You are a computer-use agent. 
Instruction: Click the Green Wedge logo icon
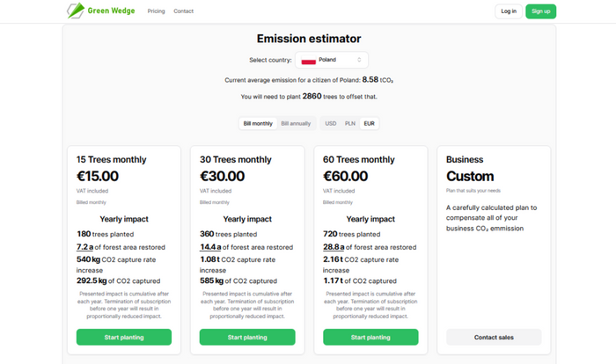coord(76,11)
